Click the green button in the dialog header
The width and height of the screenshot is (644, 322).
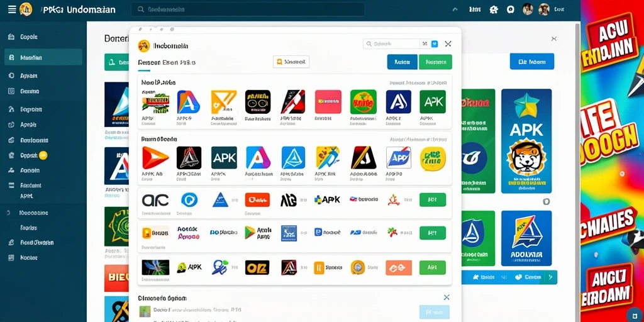pyautogui.click(x=435, y=62)
